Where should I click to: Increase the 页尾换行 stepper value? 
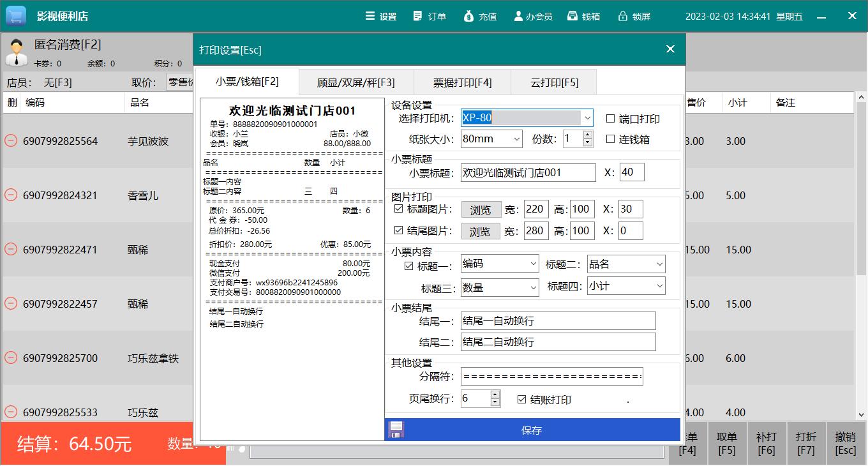tap(495, 395)
